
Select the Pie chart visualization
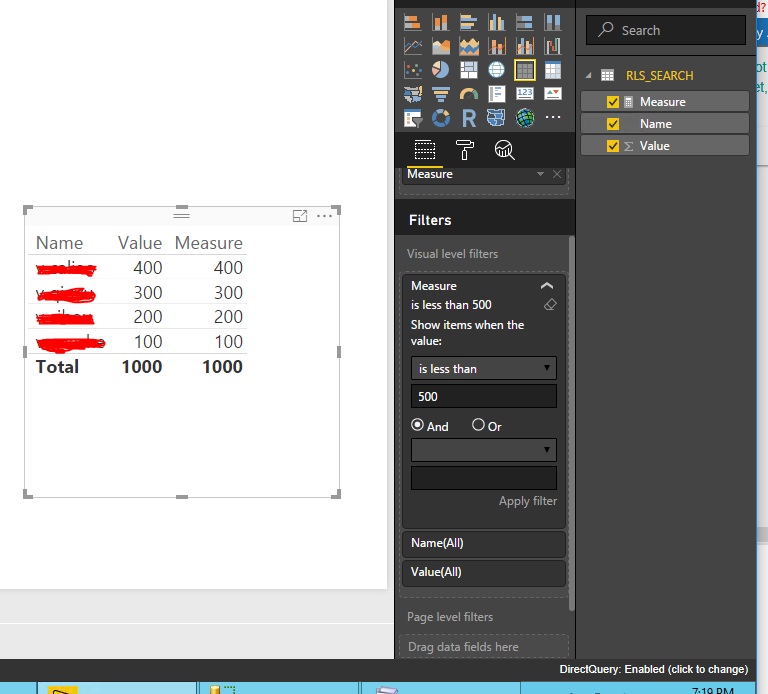pos(440,70)
